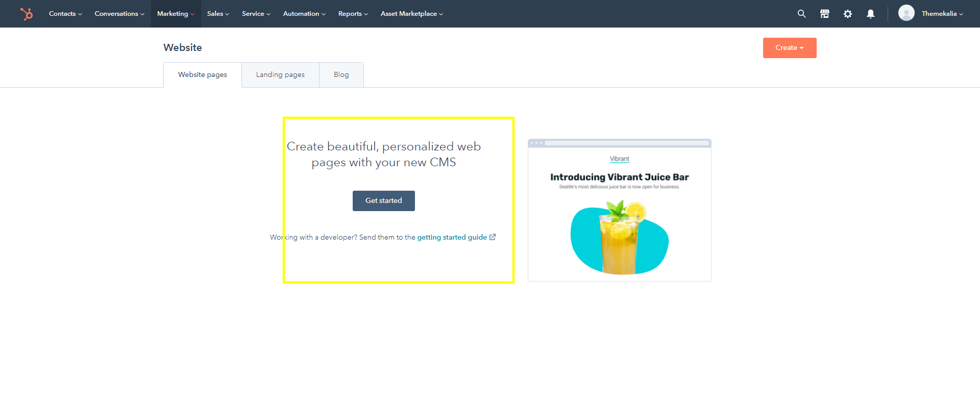Open the settings gear icon

[x=847, y=14]
